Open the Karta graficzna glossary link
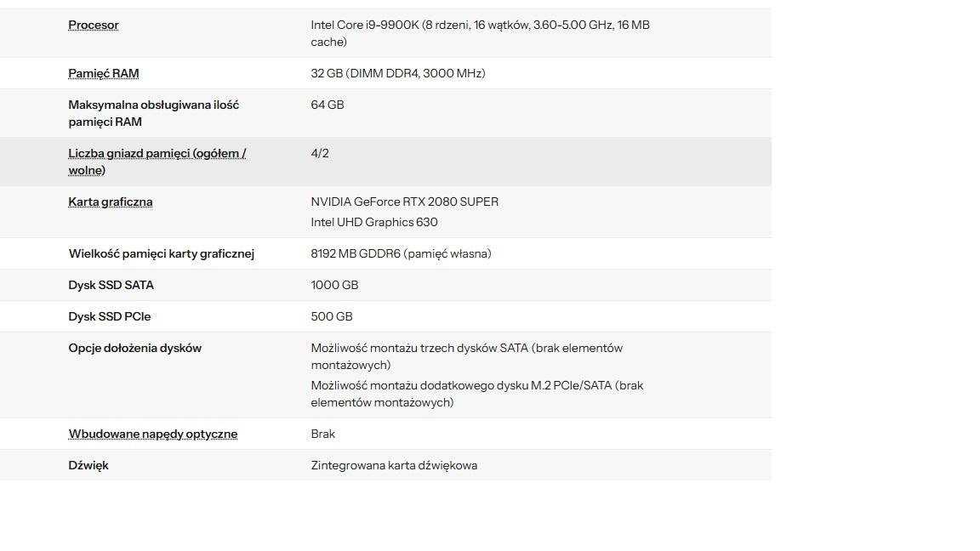The height and width of the screenshot is (551, 980). pyautogui.click(x=111, y=202)
